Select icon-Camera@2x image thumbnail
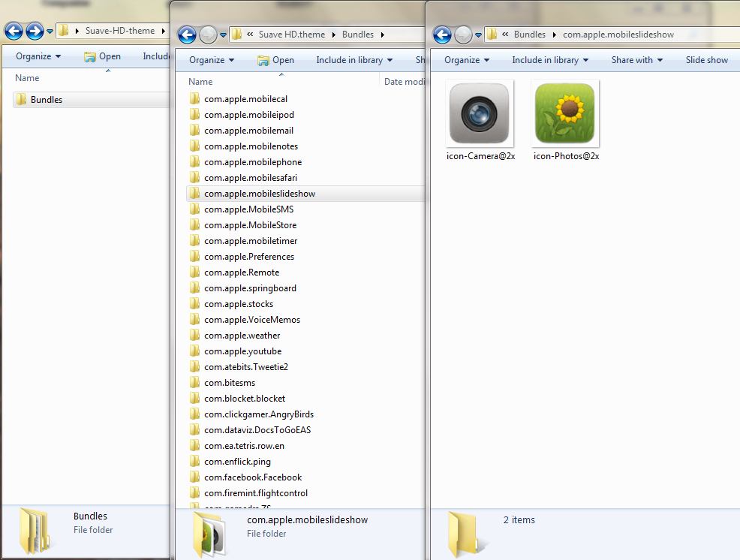This screenshot has width=740, height=560. (480, 113)
